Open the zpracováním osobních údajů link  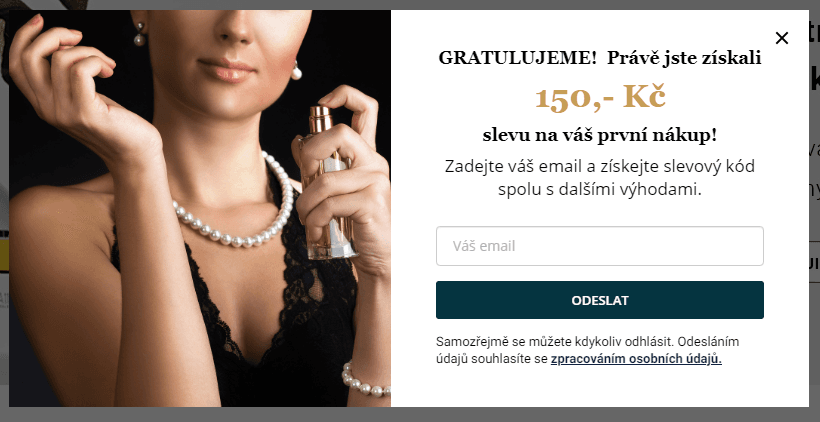click(636, 359)
